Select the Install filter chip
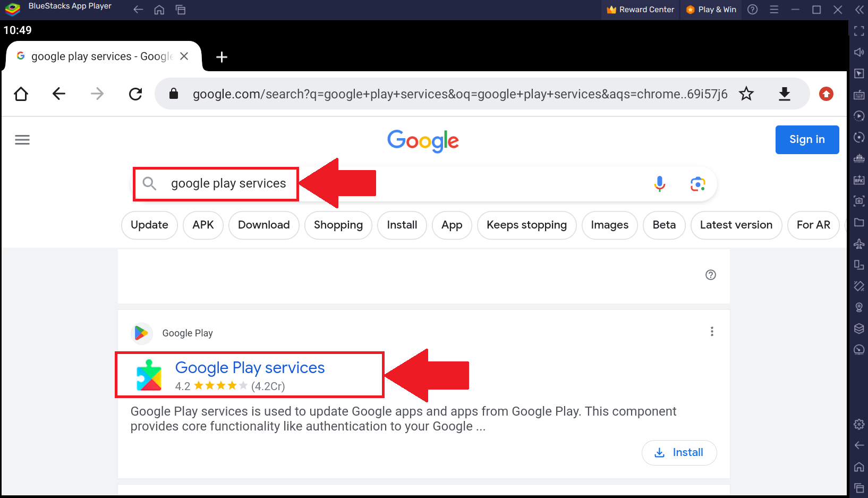This screenshot has height=498, width=868. click(402, 225)
